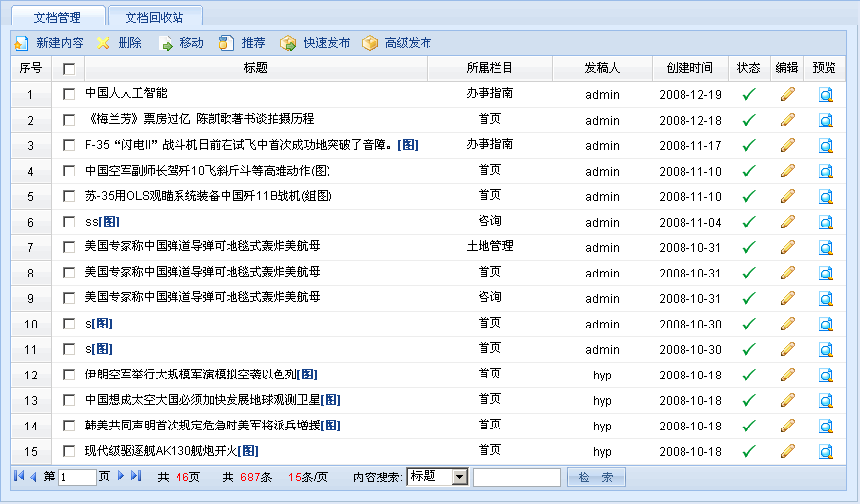Click the 高级发布 advanced publish icon
860x504 pixels.
tap(370, 43)
